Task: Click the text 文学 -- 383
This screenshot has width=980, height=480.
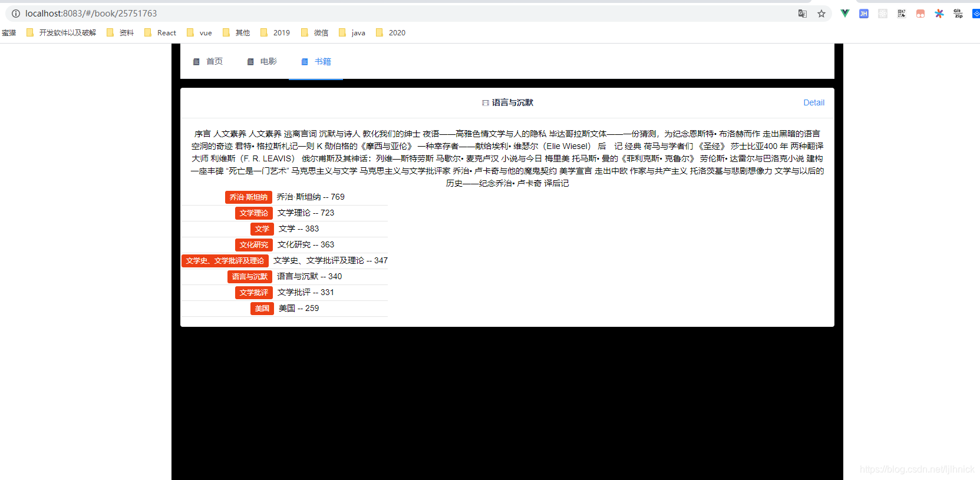Action: (x=299, y=229)
